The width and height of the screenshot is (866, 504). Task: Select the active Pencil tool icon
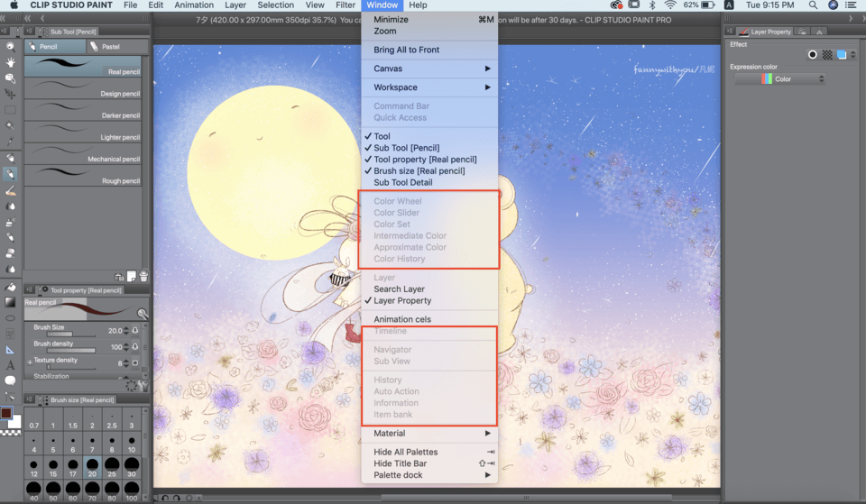click(x=10, y=174)
